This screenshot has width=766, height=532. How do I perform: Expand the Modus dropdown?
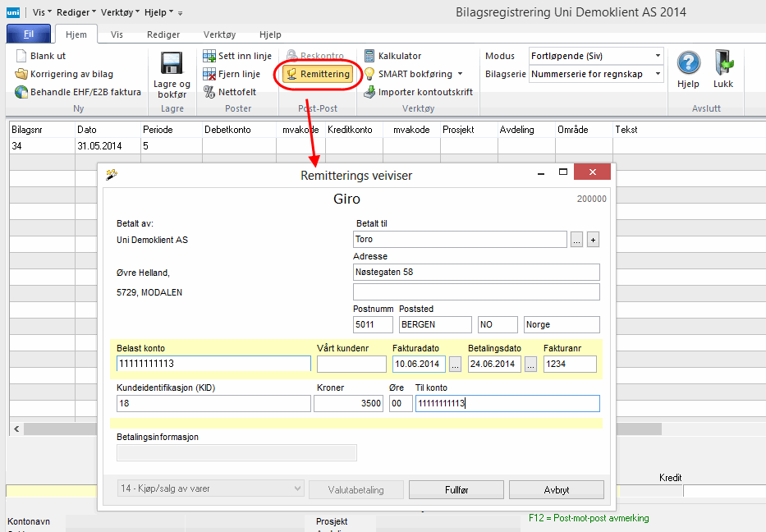[x=658, y=56]
